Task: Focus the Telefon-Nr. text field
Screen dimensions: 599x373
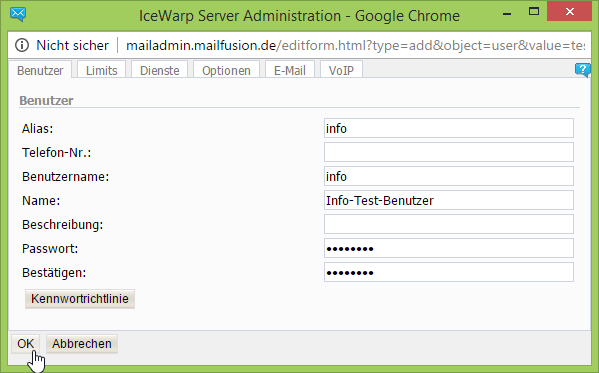Action: 449,152
